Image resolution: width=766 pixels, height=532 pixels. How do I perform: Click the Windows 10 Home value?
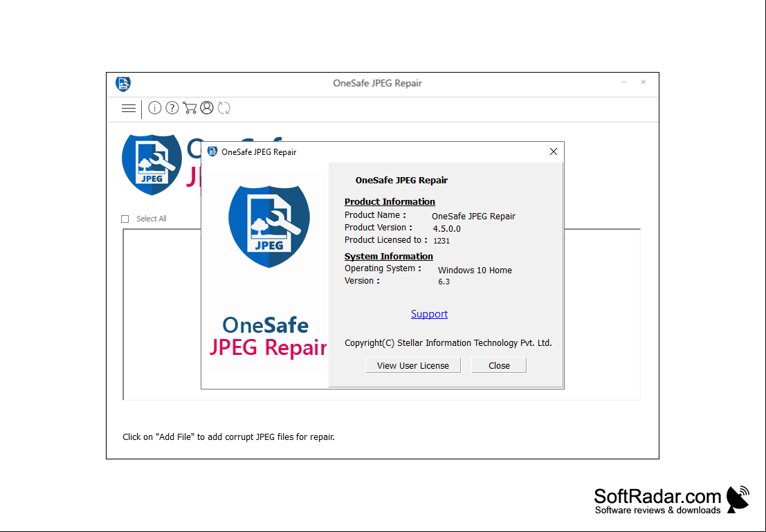click(475, 270)
